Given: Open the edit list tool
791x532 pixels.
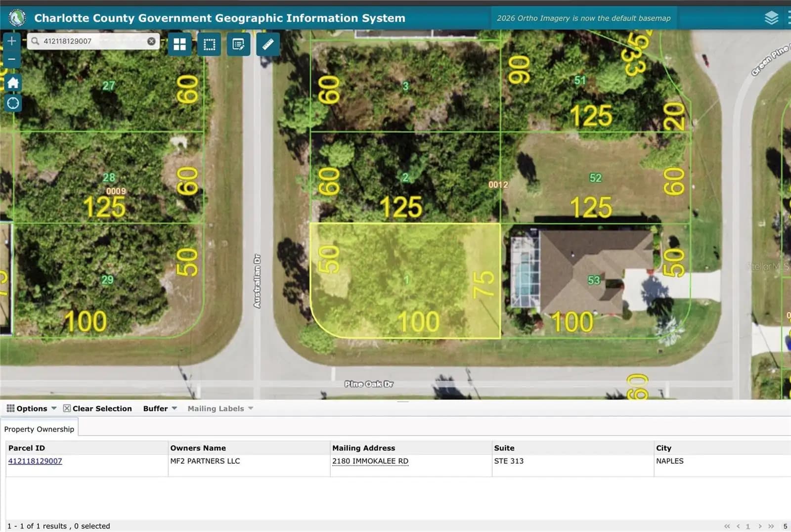Looking at the screenshot, I should [238, 44].
